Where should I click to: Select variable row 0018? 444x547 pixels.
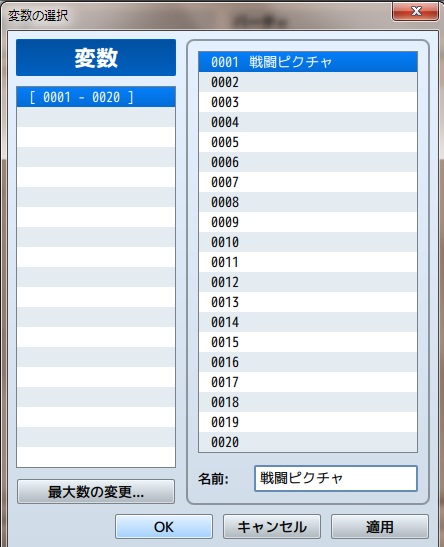pos(308,402)
